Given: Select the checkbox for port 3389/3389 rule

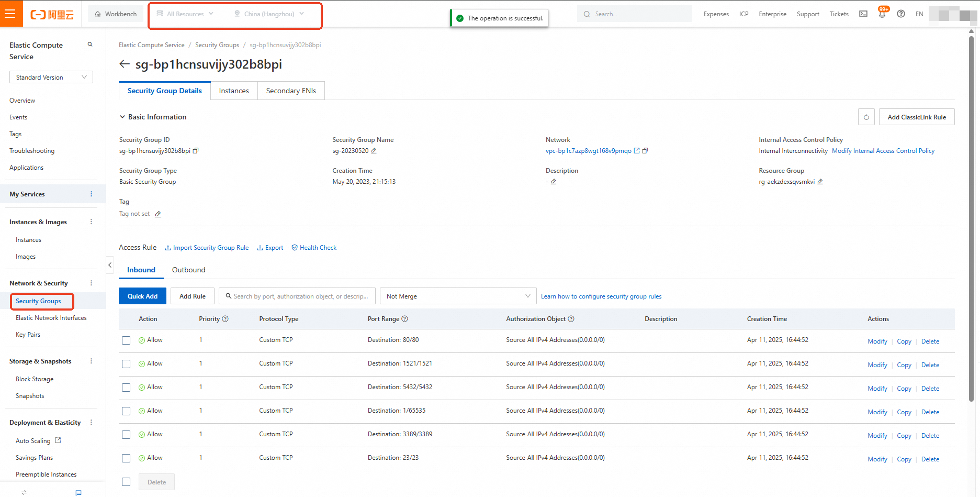Looking at the screenshot, I should point(126,435).
